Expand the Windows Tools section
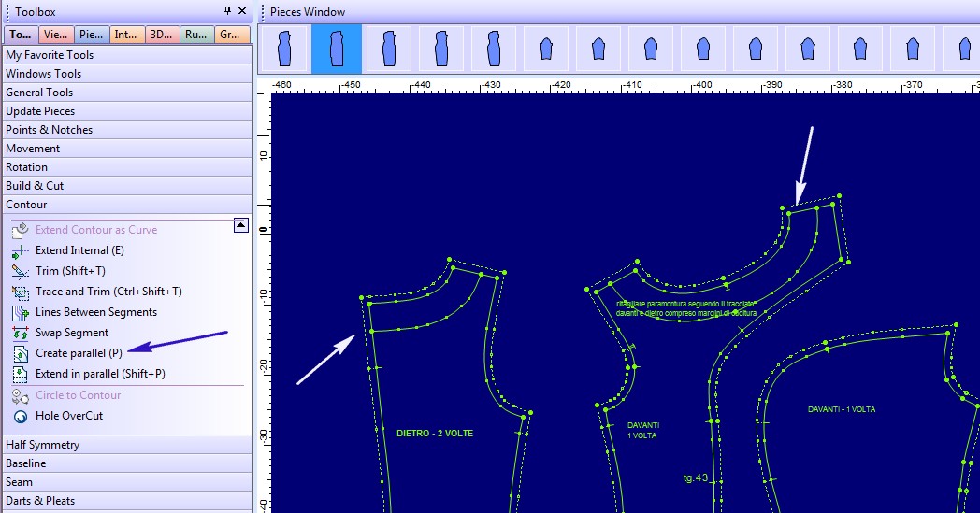The image size is (980, 513). (127, 74)
